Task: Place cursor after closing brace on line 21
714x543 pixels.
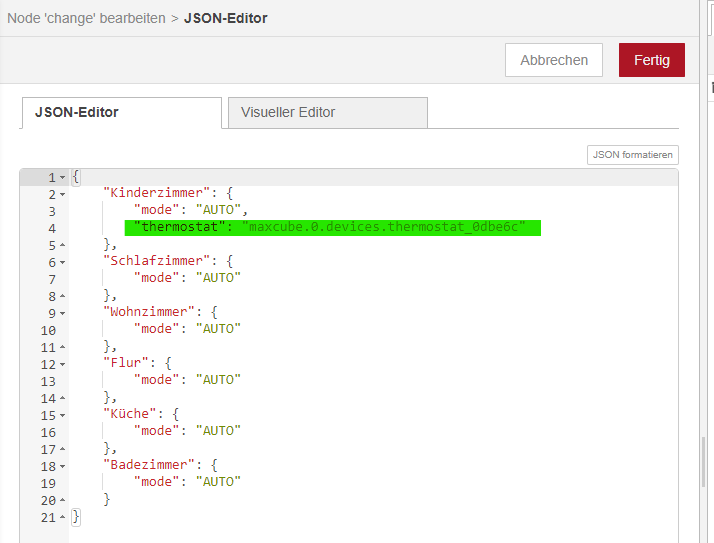Action: (82, 517)
